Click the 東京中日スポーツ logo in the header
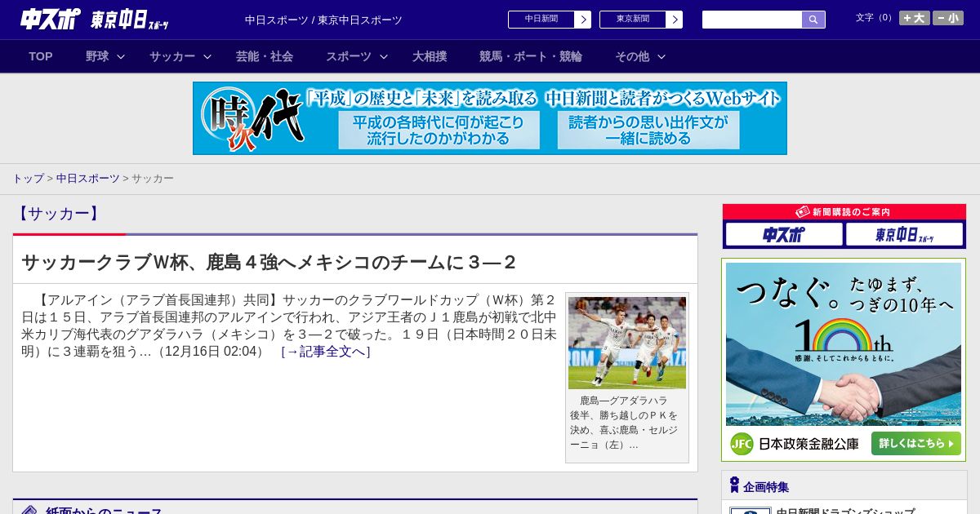This screenshot has height=514, width=980. coord(130,20)
